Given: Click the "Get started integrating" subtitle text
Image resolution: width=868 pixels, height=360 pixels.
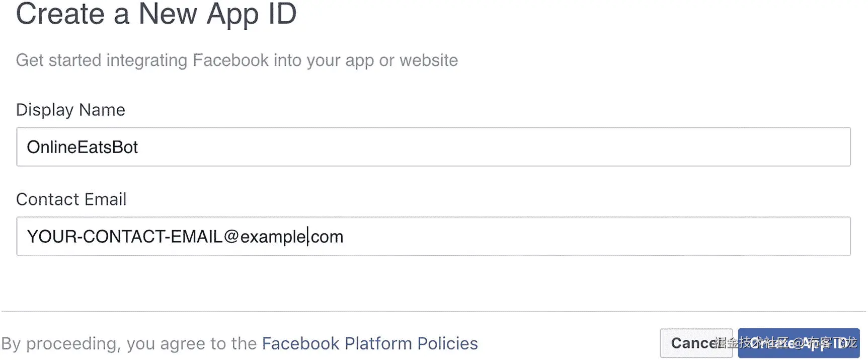Looking at the screenshot, I should (x=102, y=60).
